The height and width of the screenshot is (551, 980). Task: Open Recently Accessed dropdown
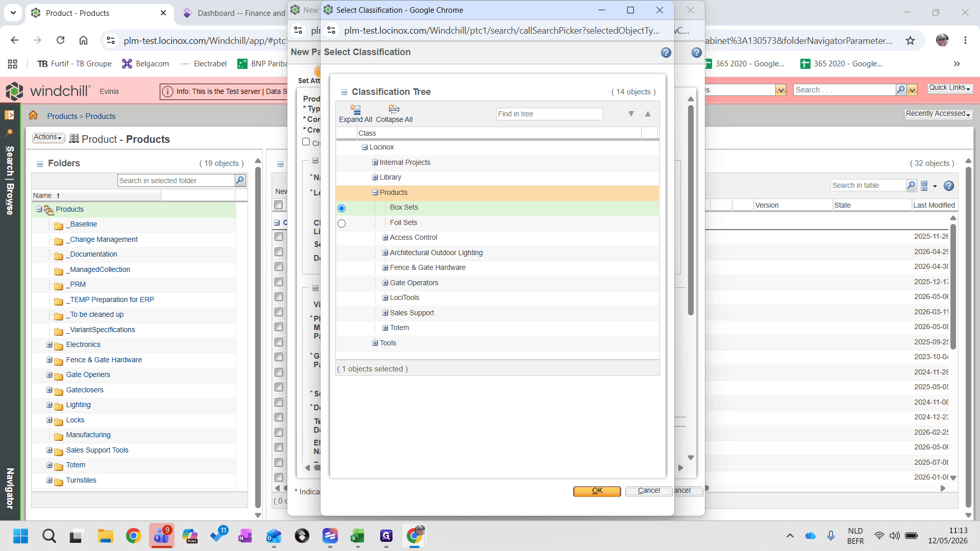tap(938, 114)
